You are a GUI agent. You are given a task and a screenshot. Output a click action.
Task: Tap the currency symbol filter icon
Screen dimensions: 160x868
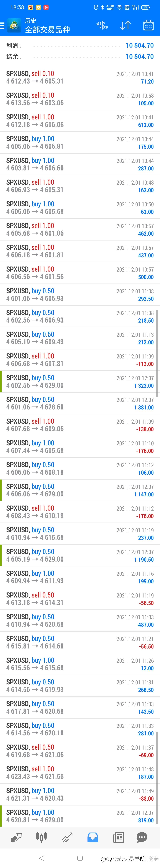pyautogui.click(x=102, y=25)
